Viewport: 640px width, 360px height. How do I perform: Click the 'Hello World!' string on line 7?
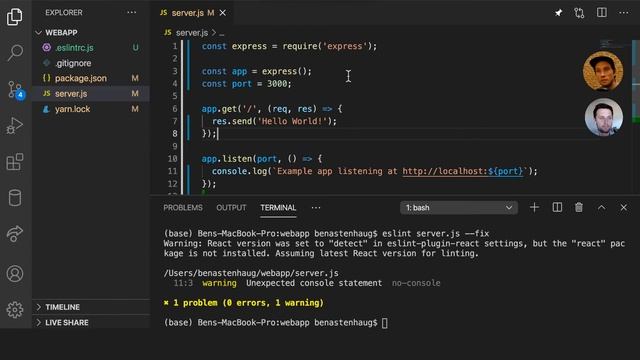292,121
